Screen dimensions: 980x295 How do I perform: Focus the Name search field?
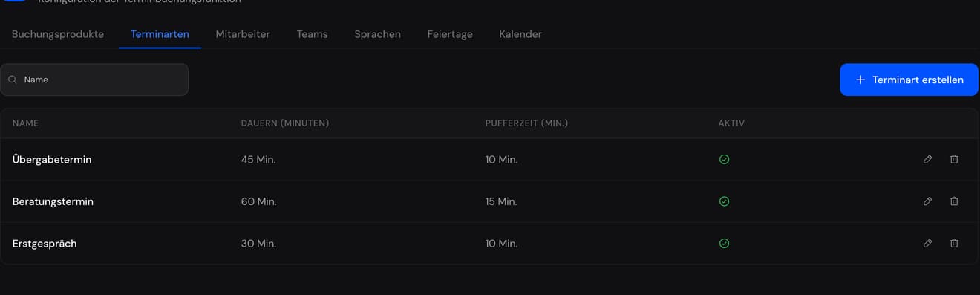coord(94,80)
